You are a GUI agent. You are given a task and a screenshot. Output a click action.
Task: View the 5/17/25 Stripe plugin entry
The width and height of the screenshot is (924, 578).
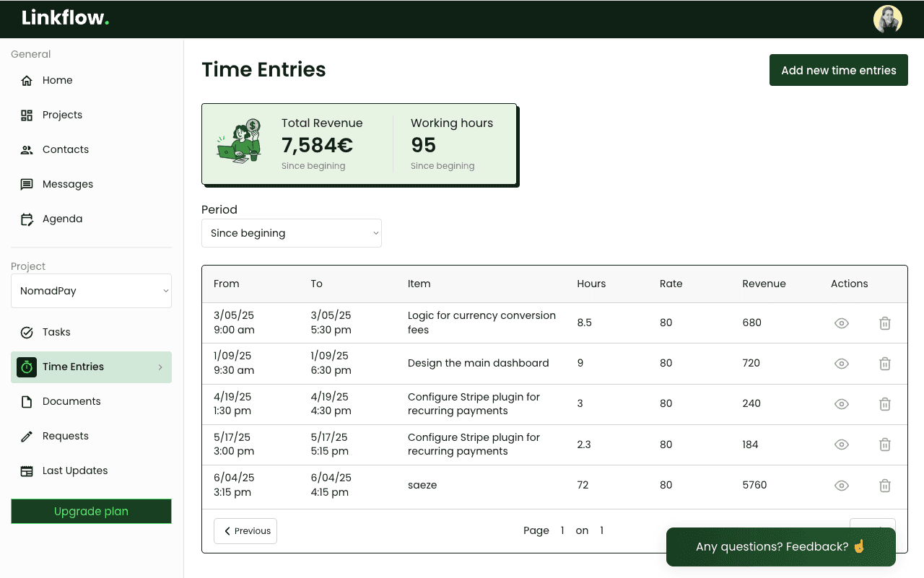click(x=841, y=445)
